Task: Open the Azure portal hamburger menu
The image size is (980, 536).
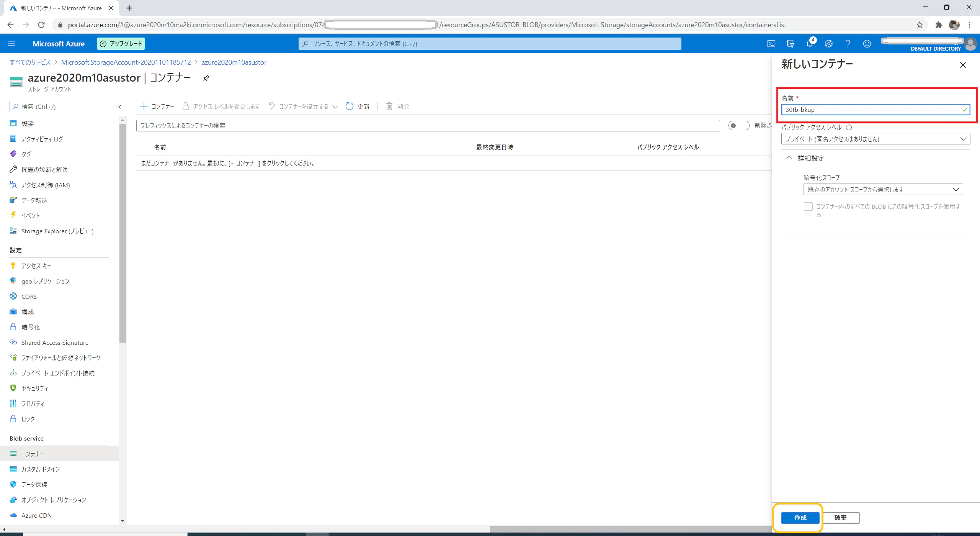Action: [11, 44]
